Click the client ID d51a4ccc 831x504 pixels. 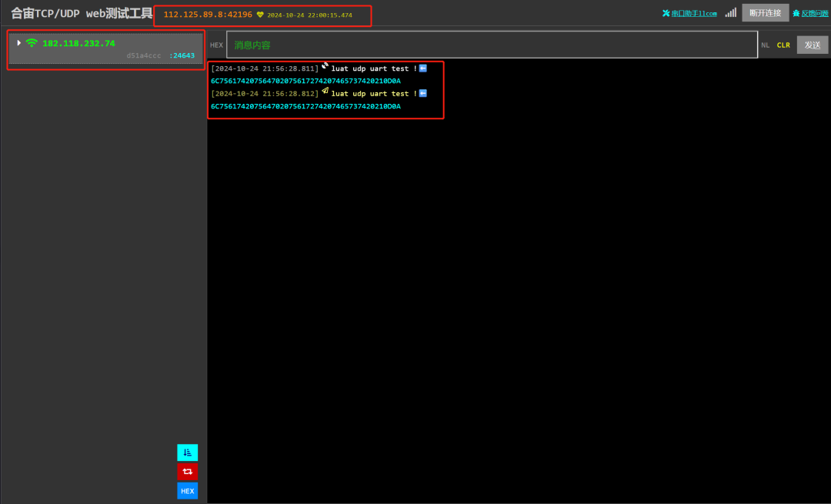144,55
